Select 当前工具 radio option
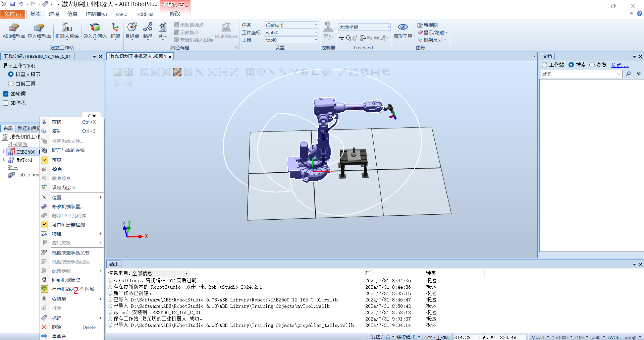The width and height of the screenshot is (644, 340). pos(11,83)
